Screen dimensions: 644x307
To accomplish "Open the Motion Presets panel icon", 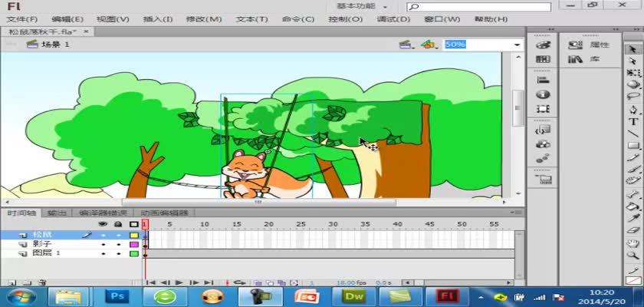I will tap(543, 158).
